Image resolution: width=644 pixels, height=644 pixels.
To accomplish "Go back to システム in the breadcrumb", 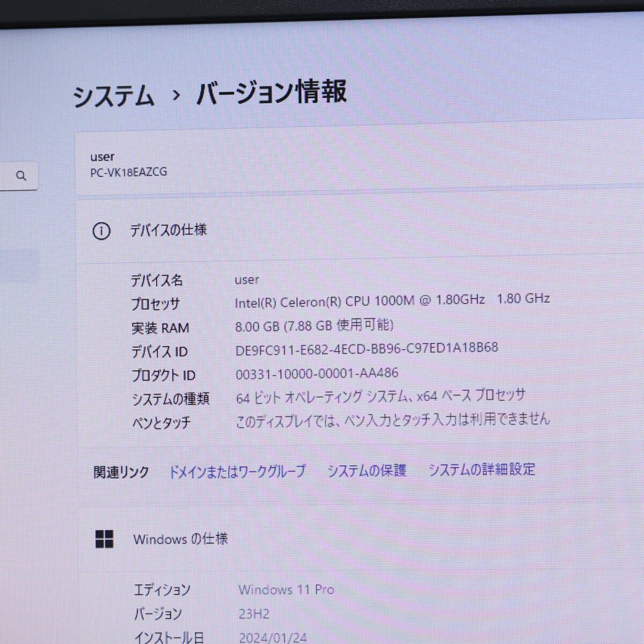I will (x=114, y=97).
